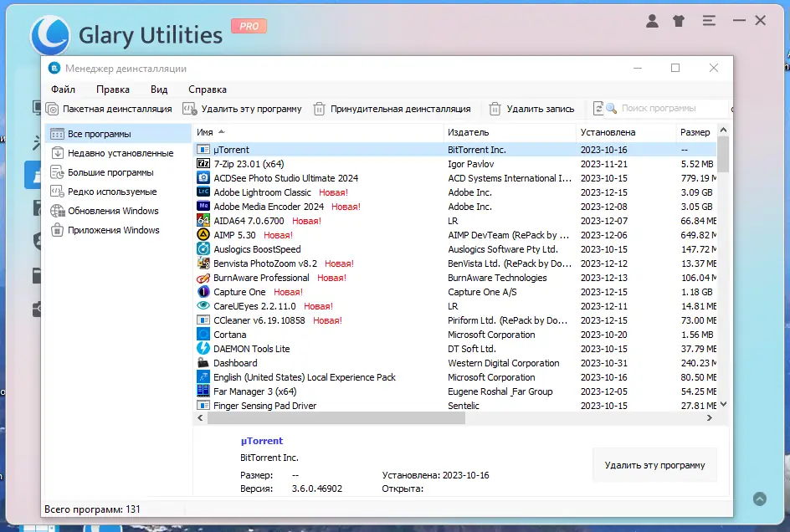
Task: Select the Пакетная деинсталляция toolbar icon
Action: (52, 108)
